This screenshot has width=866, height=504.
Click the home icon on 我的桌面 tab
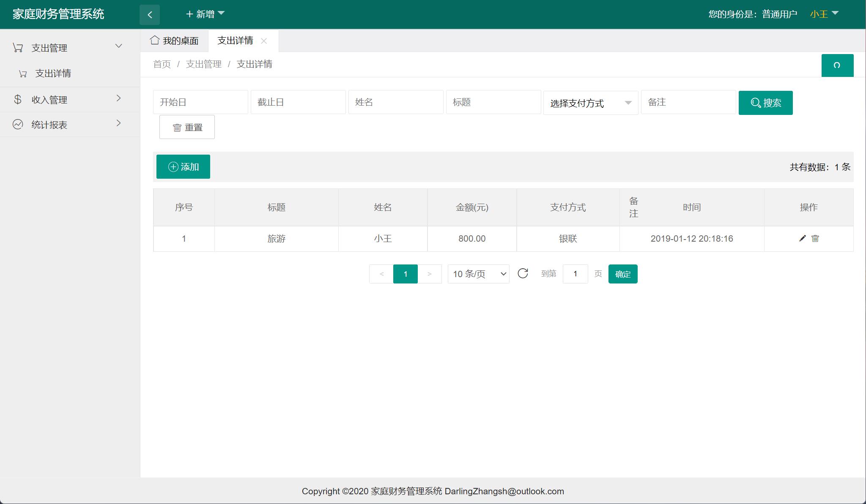pyautogui.click(x=154, y=41)
